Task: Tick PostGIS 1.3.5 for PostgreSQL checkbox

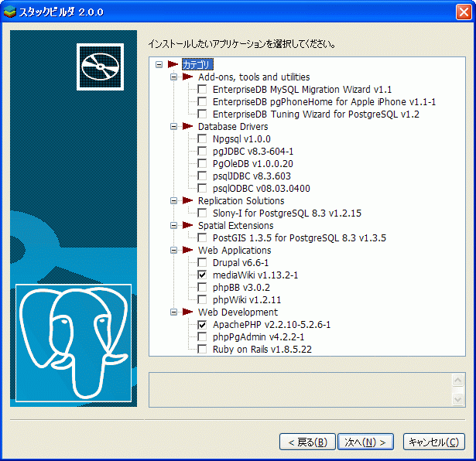Action: [x=202, y=237]
